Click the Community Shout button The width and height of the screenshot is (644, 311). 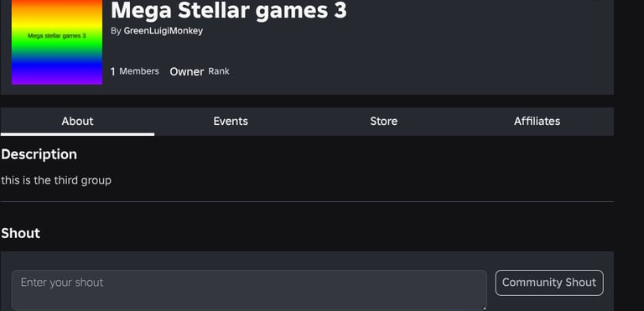point(549,282)
